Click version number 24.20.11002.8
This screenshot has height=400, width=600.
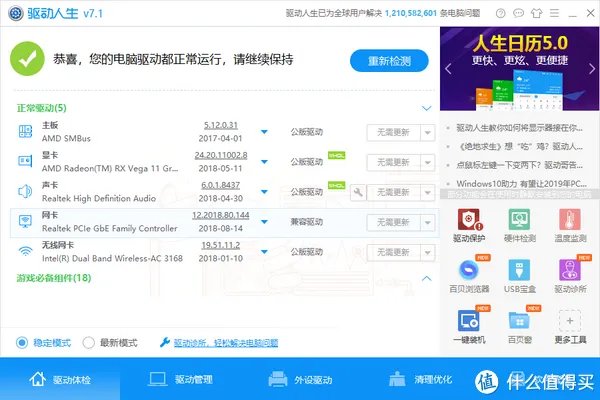click(x=221, y=155)
